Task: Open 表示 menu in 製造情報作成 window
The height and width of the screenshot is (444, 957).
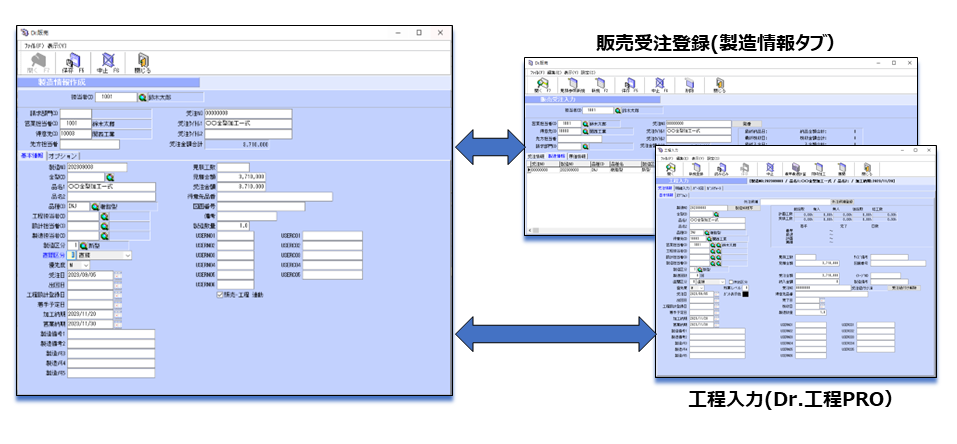Action: click(57, 46)
